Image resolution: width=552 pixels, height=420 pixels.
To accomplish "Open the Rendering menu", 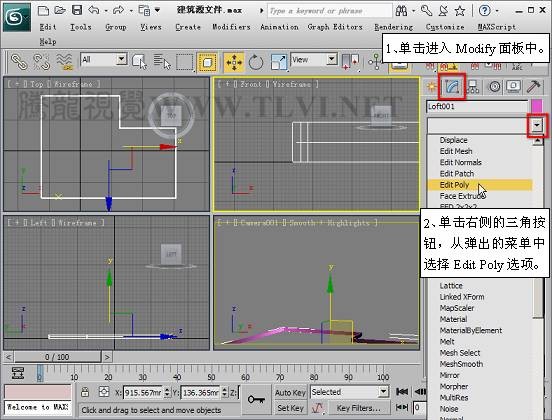I will click(394, 27).
